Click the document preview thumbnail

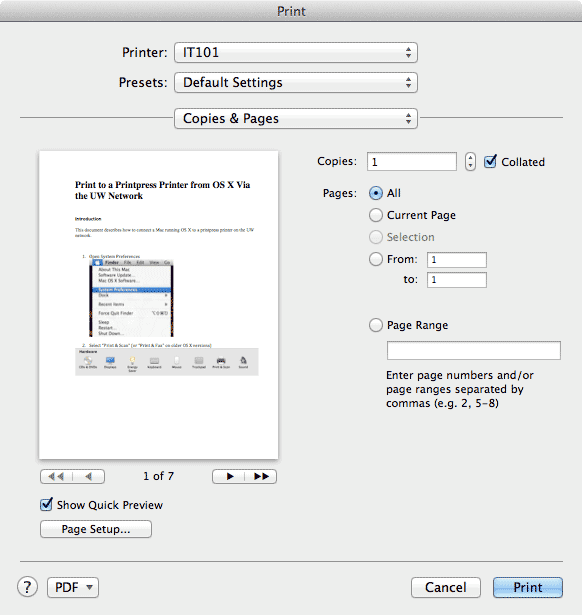(159, 305)
